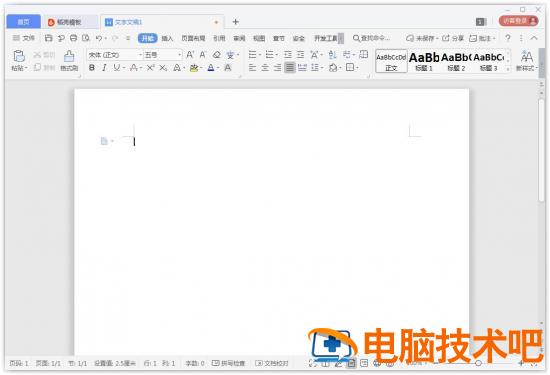
Task: Toggle Italic formatting
Action: click(104, 68)
